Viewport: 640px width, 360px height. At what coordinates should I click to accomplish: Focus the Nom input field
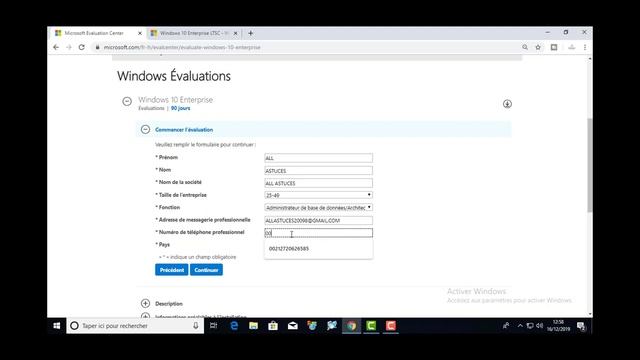[318, 171]
